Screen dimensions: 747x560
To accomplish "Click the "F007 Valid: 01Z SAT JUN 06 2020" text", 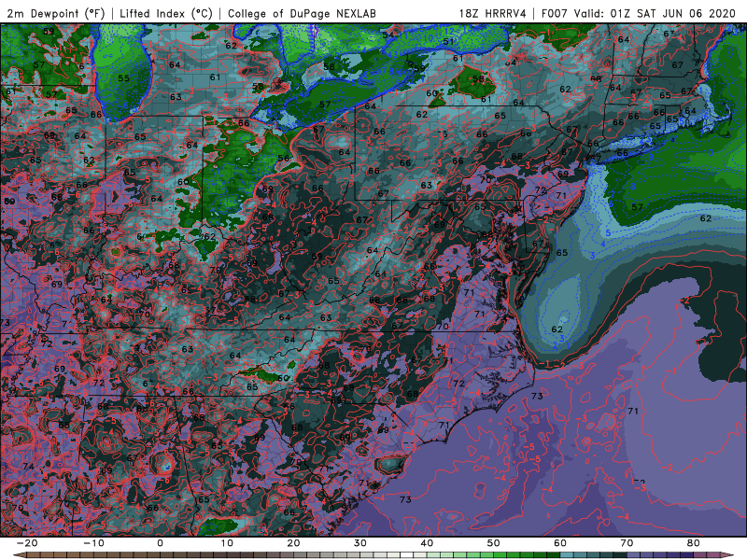I will [639, 13].
